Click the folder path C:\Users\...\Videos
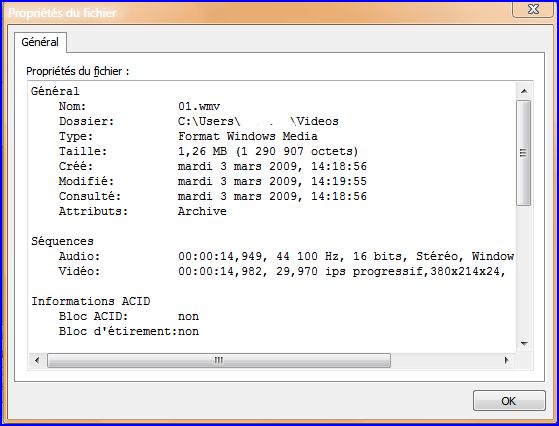 258,121
